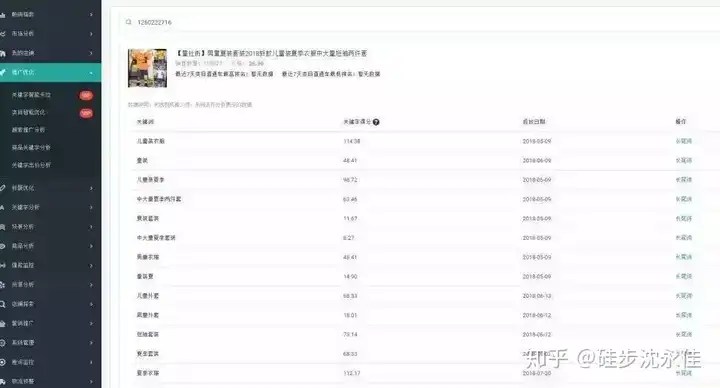Click 长尾词 link for the 112.17 score row

coord(684,373)
